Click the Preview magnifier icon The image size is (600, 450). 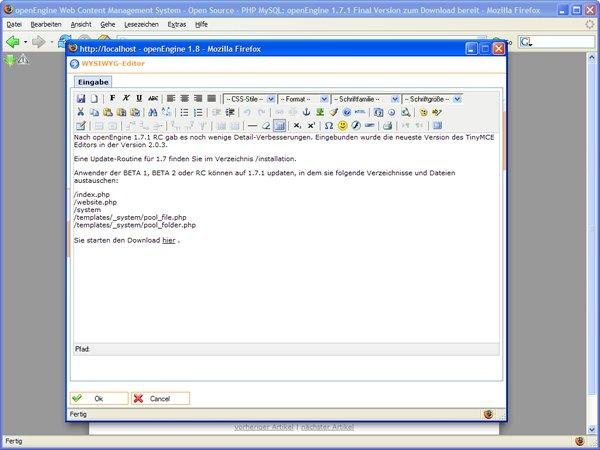coord(406,112)
